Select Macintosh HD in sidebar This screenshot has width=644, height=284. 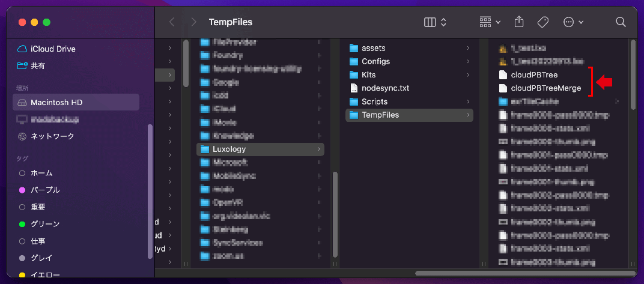(x=76, y=102)
